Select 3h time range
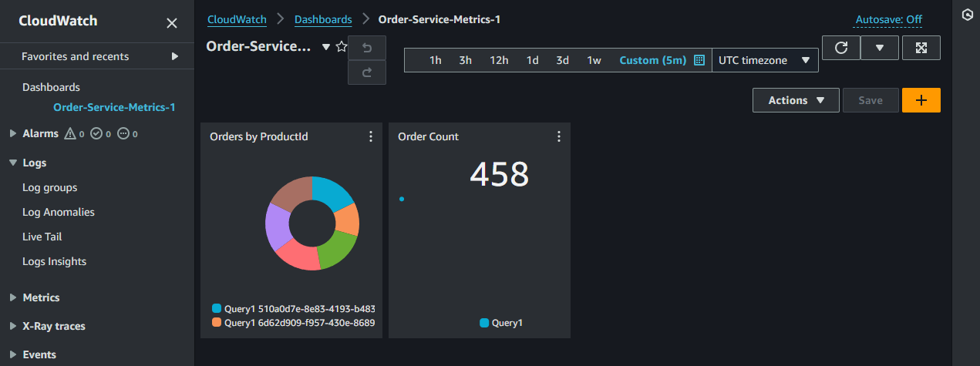 (465, 60)
